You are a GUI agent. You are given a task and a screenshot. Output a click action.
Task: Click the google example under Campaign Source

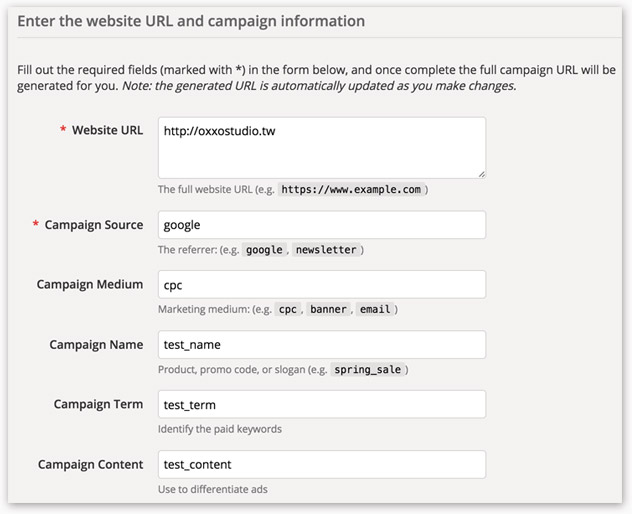[264, 250]
